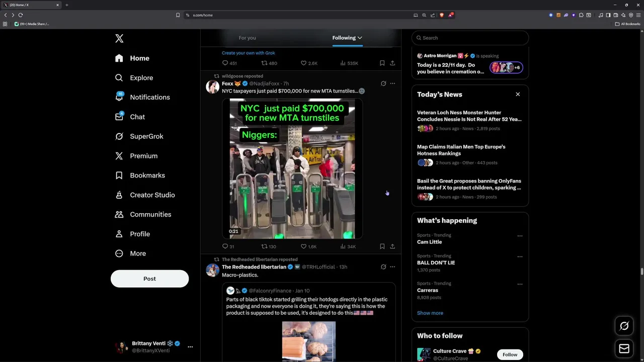Open The Redheaded libertarian avatar

coord(212,270)
